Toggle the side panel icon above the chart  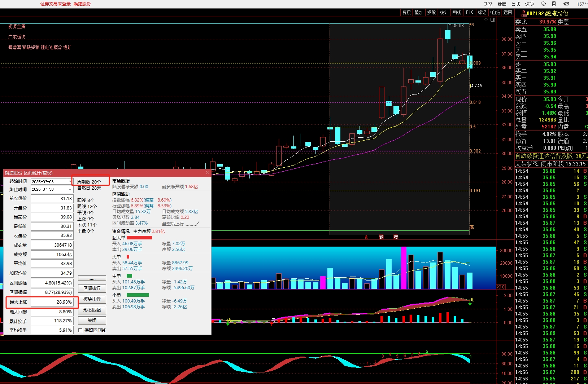click(x=493, y=20)
